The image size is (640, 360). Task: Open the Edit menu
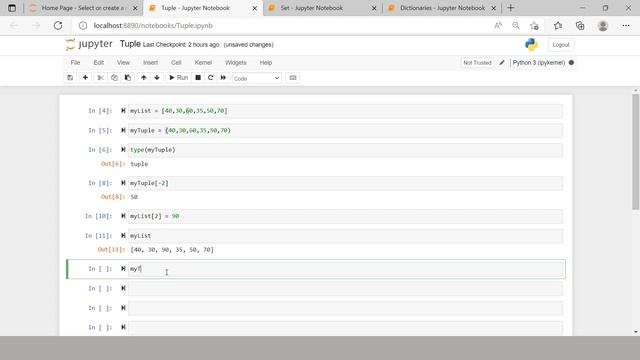click(98, 62)
